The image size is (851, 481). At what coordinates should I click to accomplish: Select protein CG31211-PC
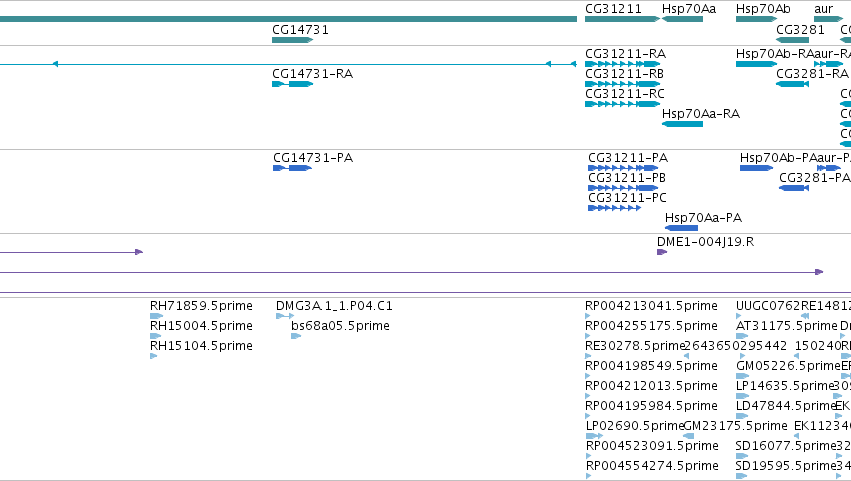tap(614, 208)
